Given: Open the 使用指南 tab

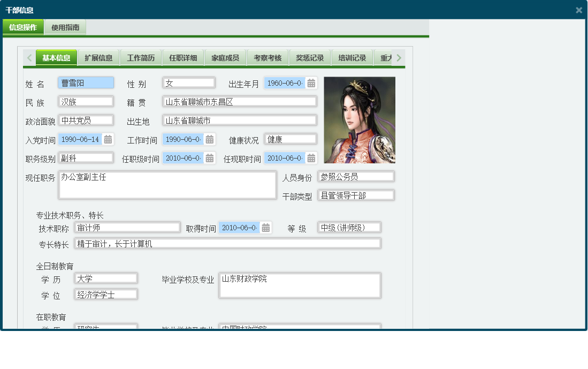Looking at the screenshot, I should 67,26.
